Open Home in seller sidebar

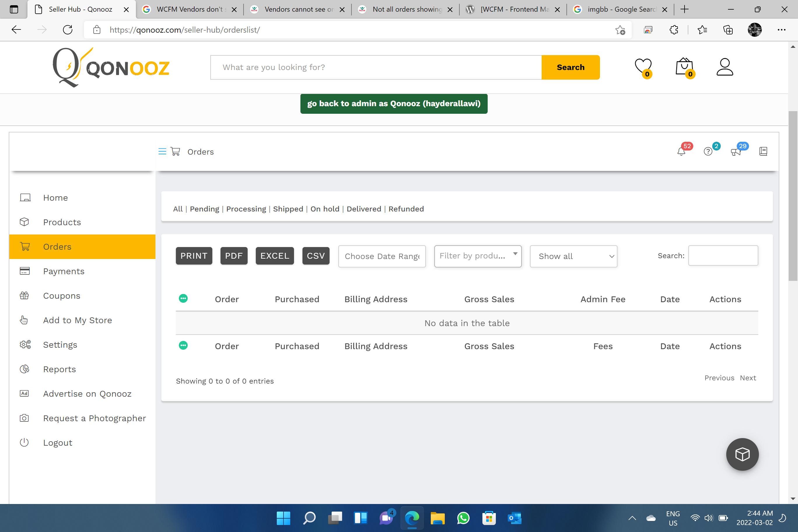(82, 197)
